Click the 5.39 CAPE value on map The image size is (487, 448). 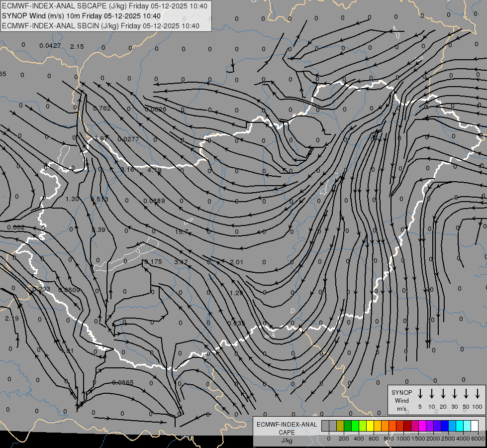coord(98,230)
